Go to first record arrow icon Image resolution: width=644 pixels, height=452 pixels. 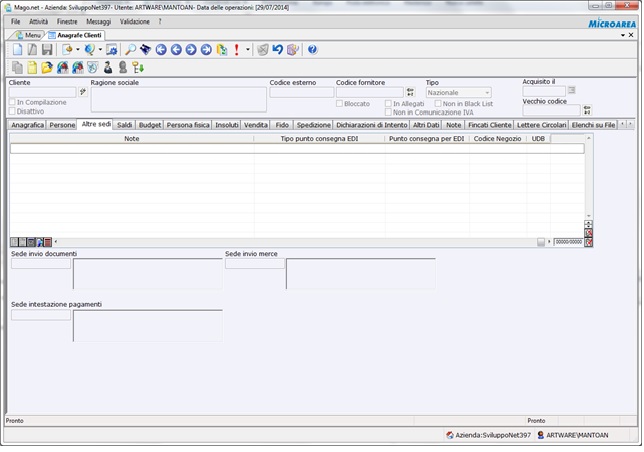(161, 49)
